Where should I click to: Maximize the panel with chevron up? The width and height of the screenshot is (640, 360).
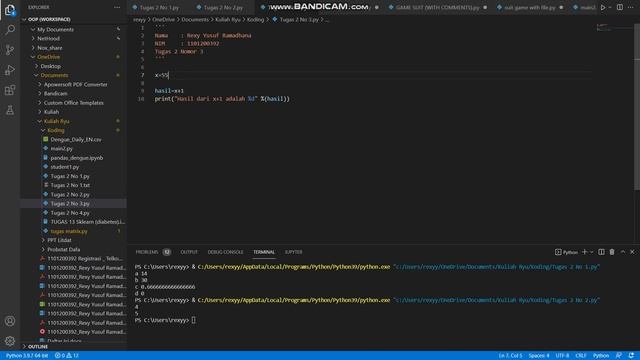[623, 252]
